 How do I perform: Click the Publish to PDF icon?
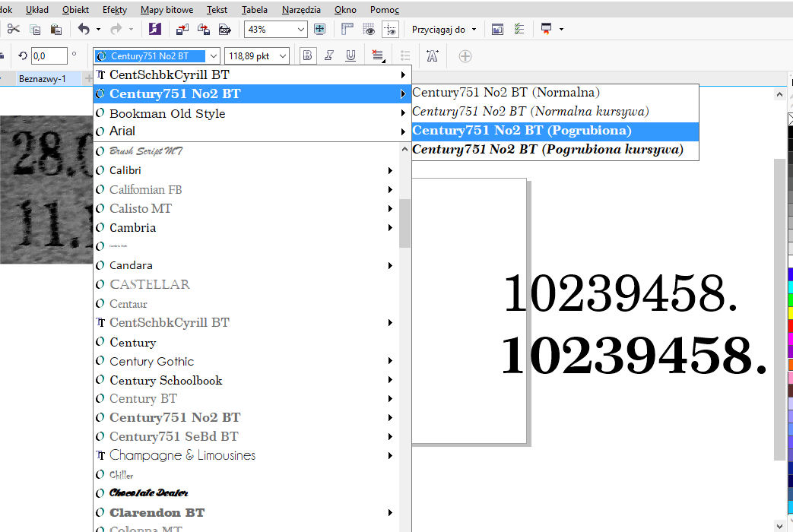click(224, 30)
